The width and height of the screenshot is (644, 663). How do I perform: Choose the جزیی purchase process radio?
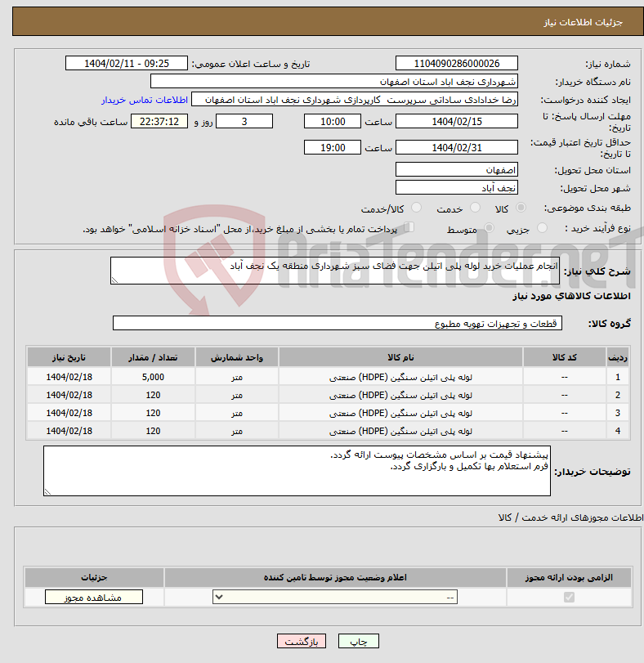pyautogui.click(x=542, y=228)
